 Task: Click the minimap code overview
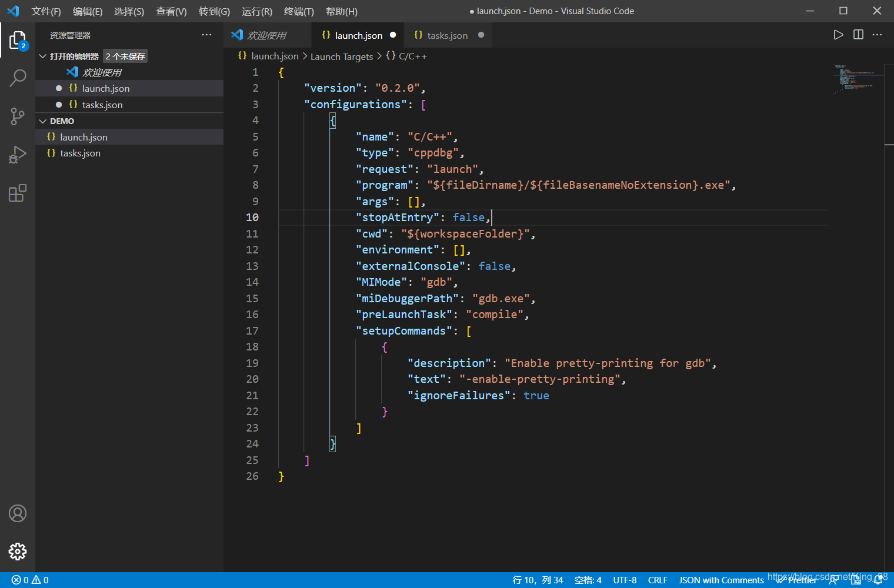(858, 79)
